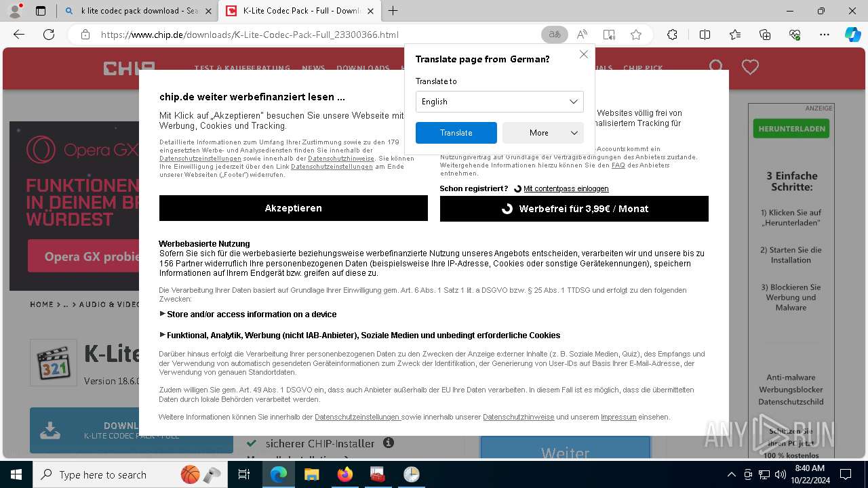Click the browser back arrow
Image resolution: width=868 pixels, height=488 pixels.
coord(19,35)
